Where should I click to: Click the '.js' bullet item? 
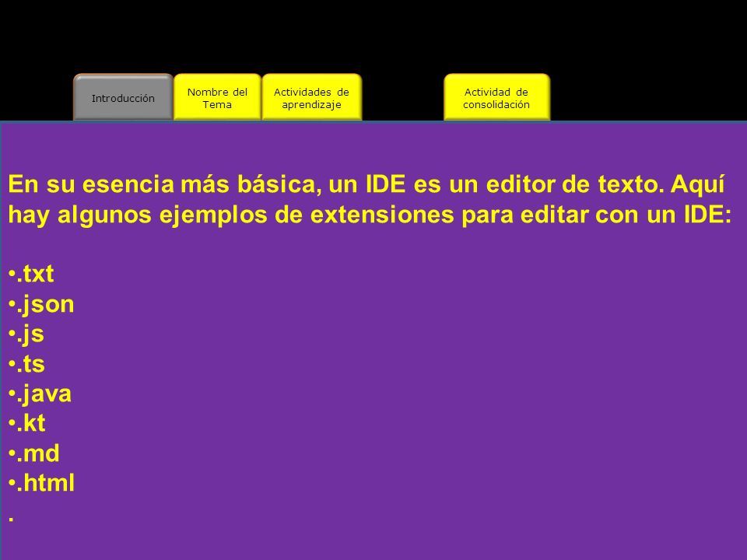26,334
